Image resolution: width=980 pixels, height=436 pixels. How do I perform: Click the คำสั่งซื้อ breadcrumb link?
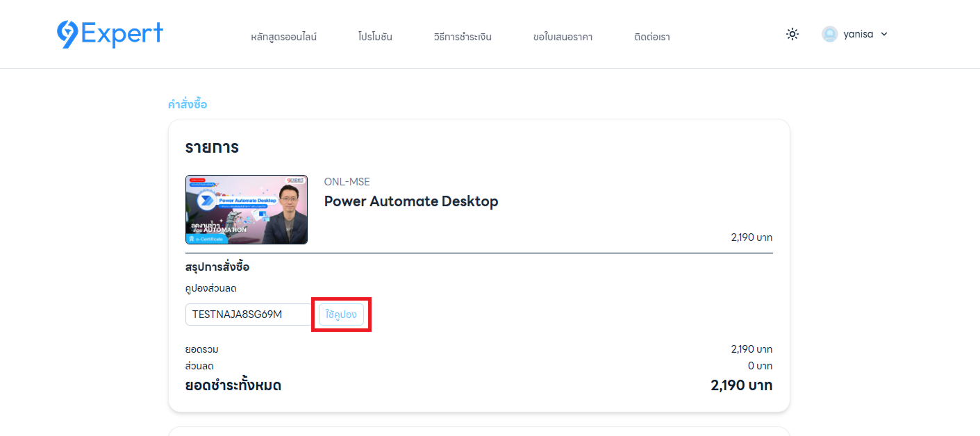(x=188, y=105)
